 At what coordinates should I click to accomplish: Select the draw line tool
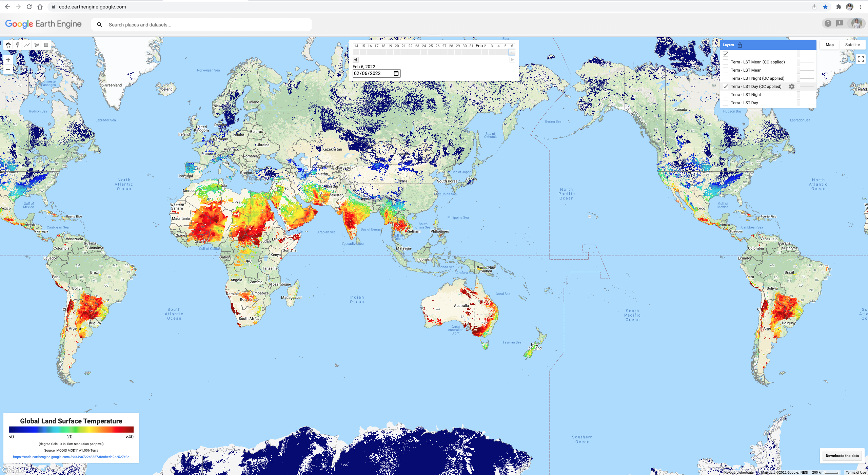point(27,45)
